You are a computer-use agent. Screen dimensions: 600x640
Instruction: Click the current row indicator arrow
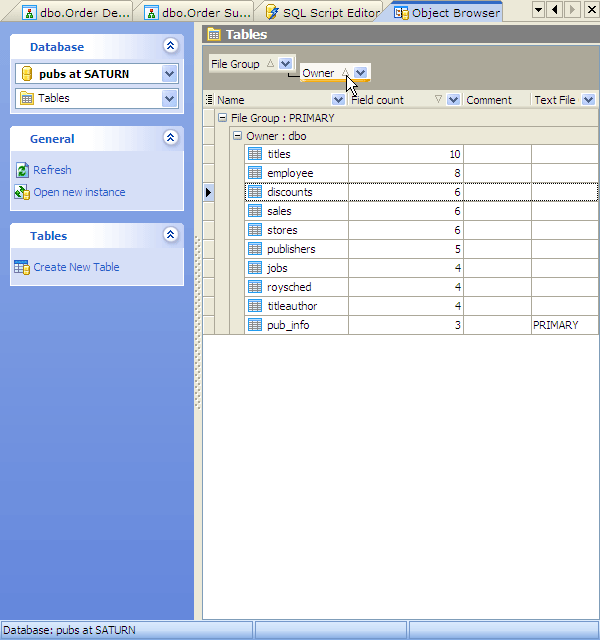209,192
